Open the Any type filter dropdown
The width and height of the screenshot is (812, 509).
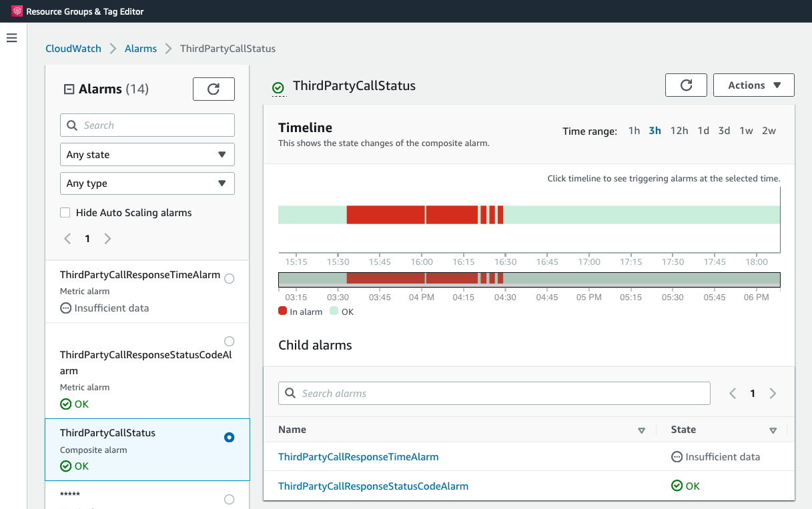pos(147,183)
